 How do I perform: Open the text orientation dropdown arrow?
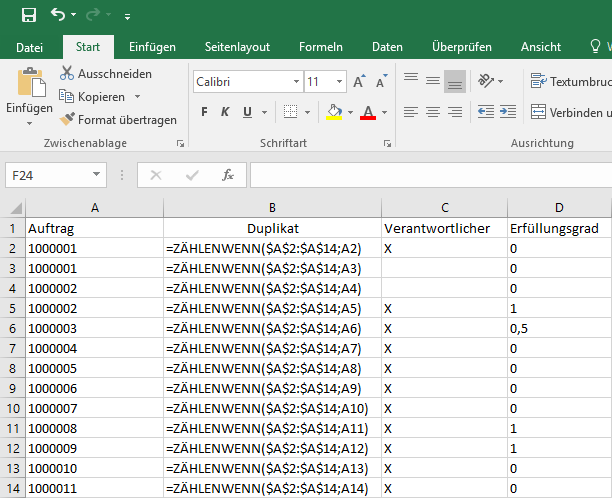click(501, 82)
